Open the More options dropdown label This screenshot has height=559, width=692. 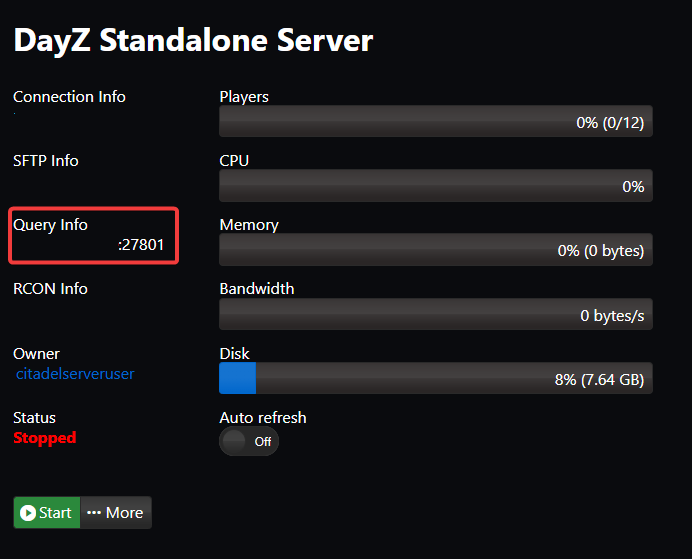(x=124, y=513)
